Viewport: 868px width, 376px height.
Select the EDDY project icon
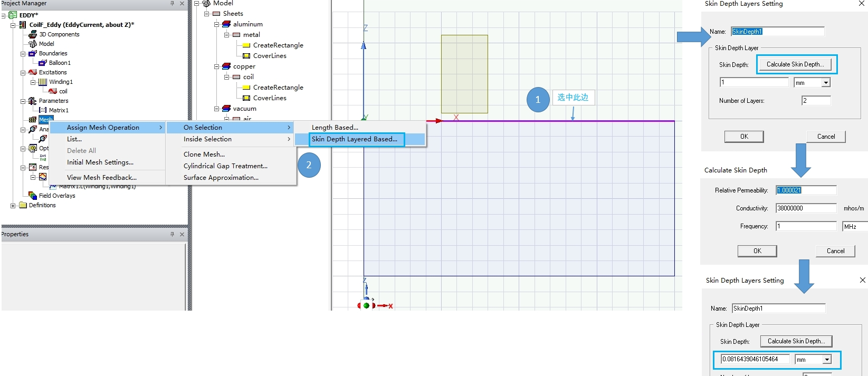(x=13, y=15)
